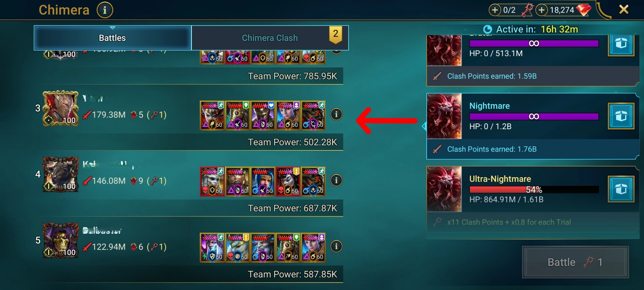Image resolution: width=644 pixels, height=290 pixels.
Task: View info for rank 4 team
Action: pyautogui.click(x=336, y=180)
